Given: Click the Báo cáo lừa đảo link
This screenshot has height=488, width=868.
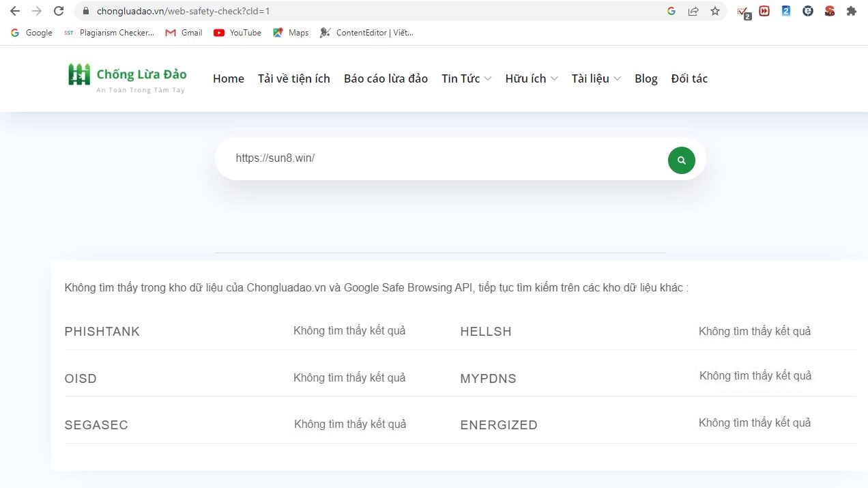Looking at the screenshot, I should 386,78.
